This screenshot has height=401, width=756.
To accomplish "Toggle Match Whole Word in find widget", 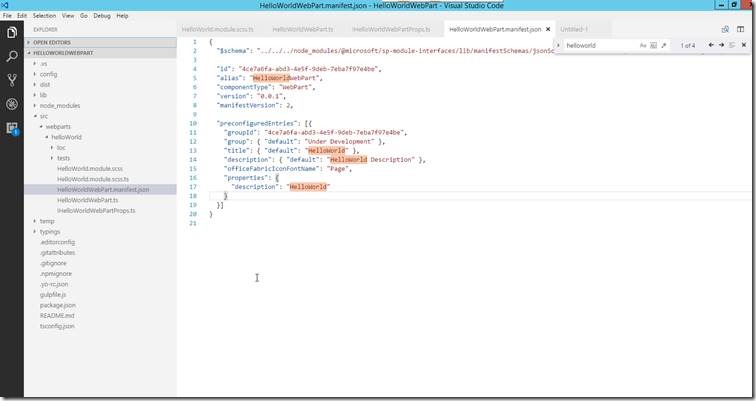I will tap(653, 45).
